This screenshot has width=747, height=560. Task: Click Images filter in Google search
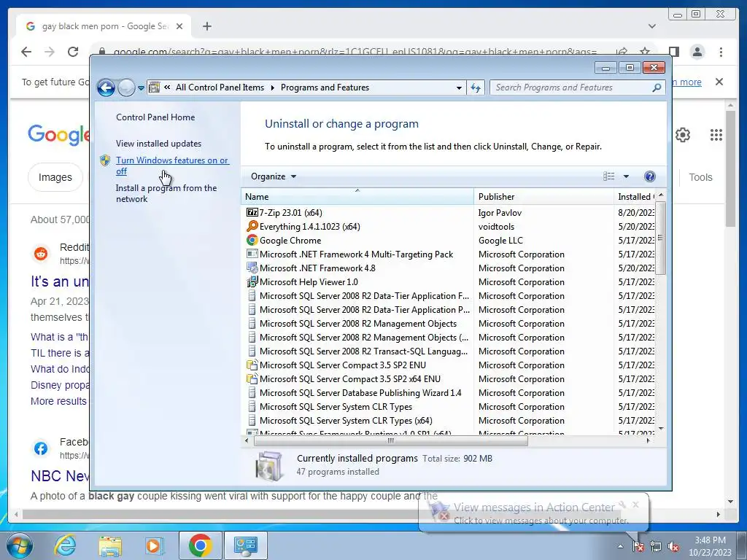click(x=55, y=177)
